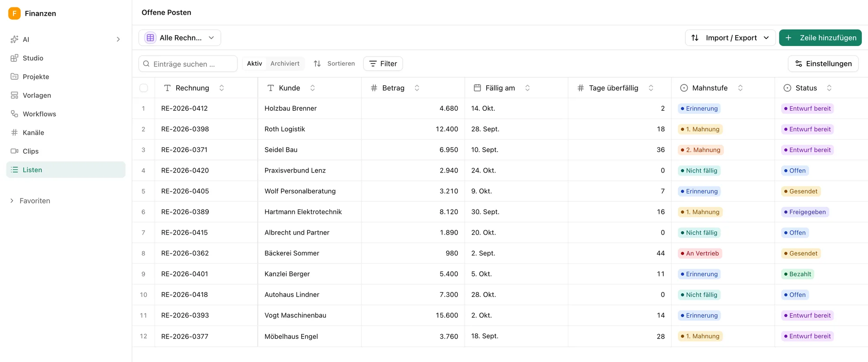Click the AI sparkle icon in sidebar
The width and height of the screenshot is (868, 362).
[14, 40]
